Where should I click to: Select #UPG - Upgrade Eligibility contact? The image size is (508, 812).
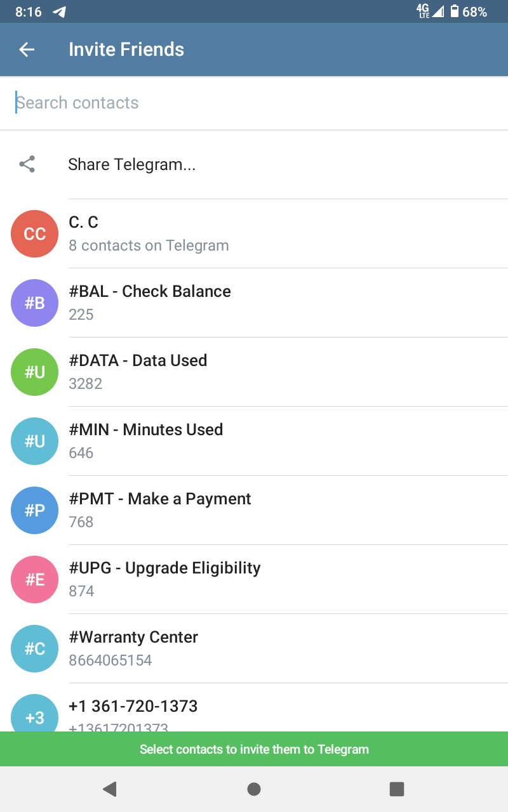254,579
